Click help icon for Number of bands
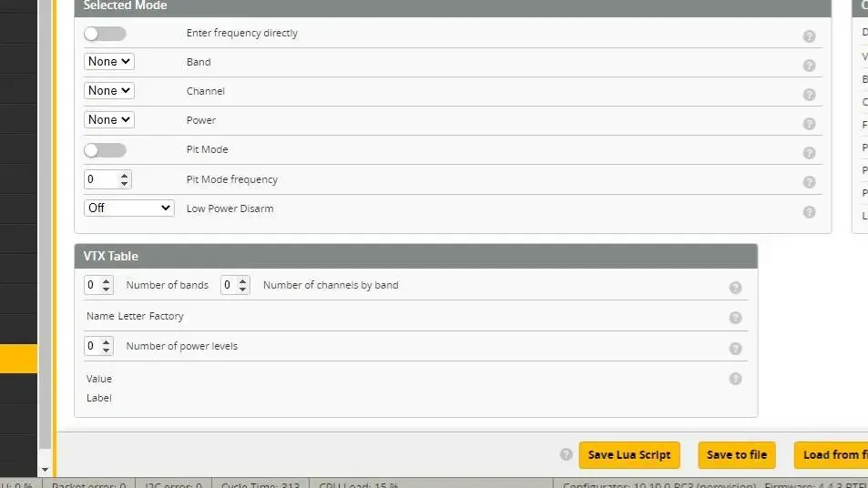This screenshot has height=488, width=868. coord(735,288)
